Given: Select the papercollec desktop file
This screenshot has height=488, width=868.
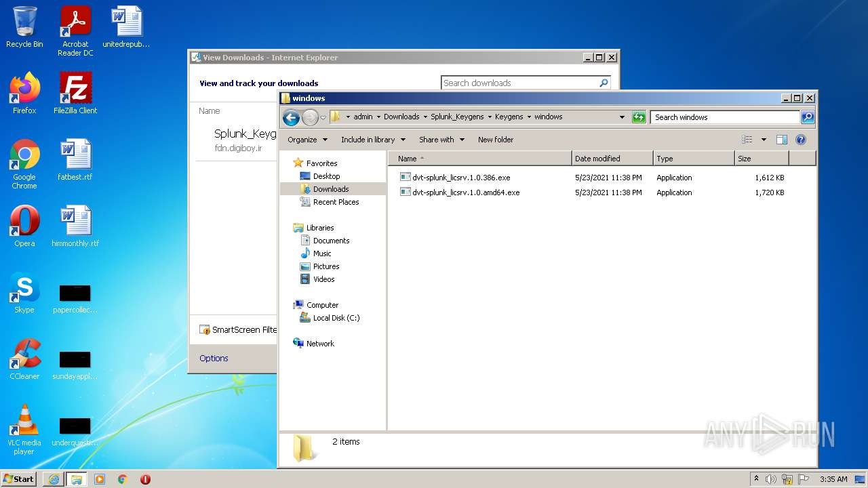Looking at the screenshot, I should tap(75, 298).
